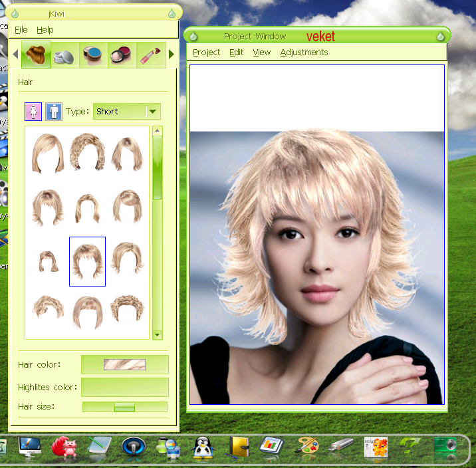This screenshot has height=468, width=476.
Task: Expand the hair Type dropdown arrow
Action: (x=153, y=112)
